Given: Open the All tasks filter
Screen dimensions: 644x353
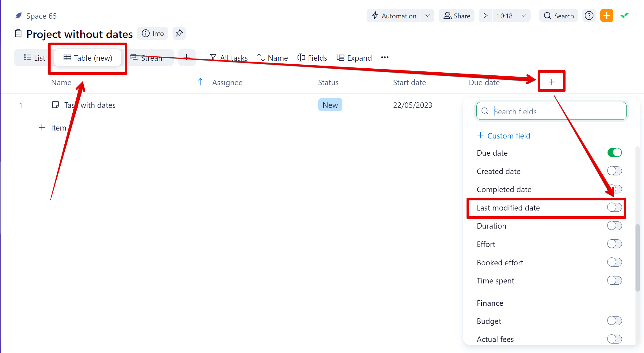Looking at the screenshot, I should point(229,58).
